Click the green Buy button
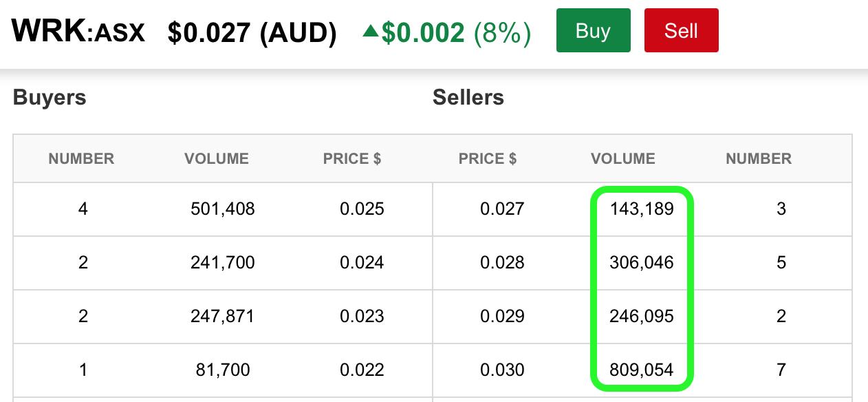Viewport: 868px width, 402px height. (593, 30)
